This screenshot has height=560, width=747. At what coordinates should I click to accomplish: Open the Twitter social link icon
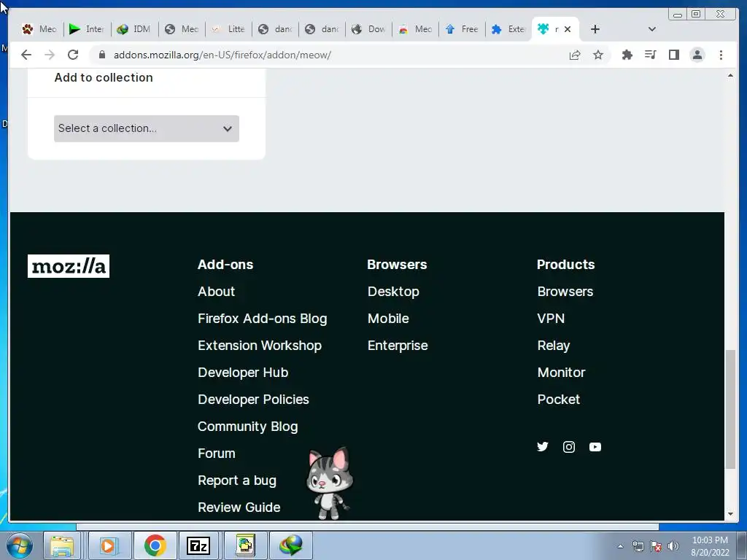point(543,447)
